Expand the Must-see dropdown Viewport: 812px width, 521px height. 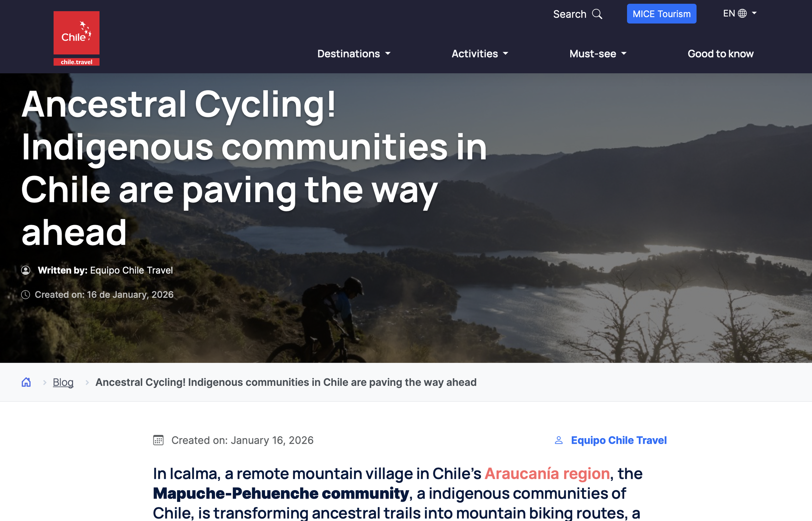click(598, 54)
